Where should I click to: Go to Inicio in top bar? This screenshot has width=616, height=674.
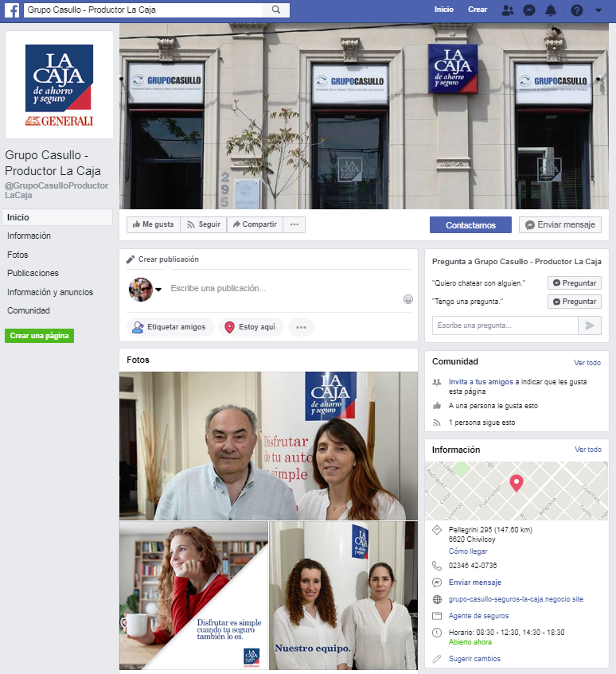443,10
